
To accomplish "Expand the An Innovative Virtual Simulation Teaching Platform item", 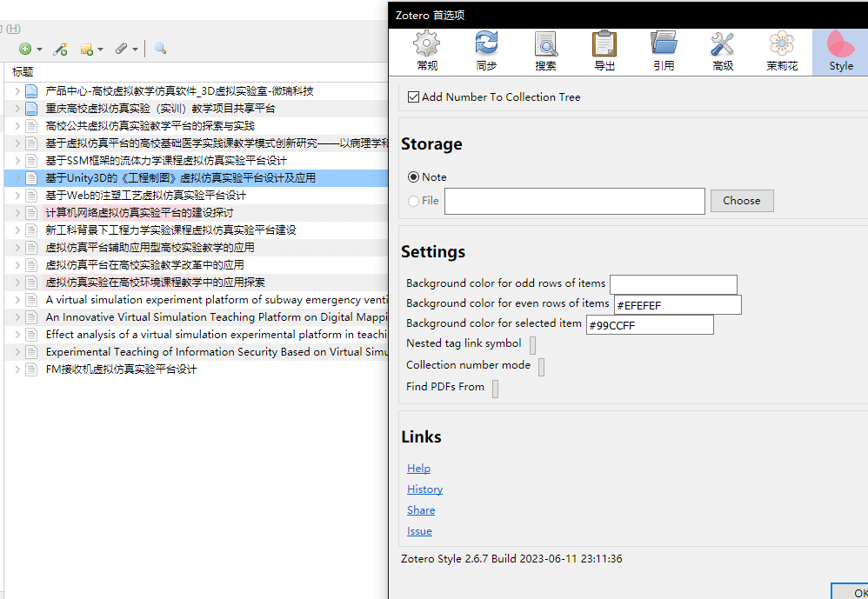I will tap(17, 317).
